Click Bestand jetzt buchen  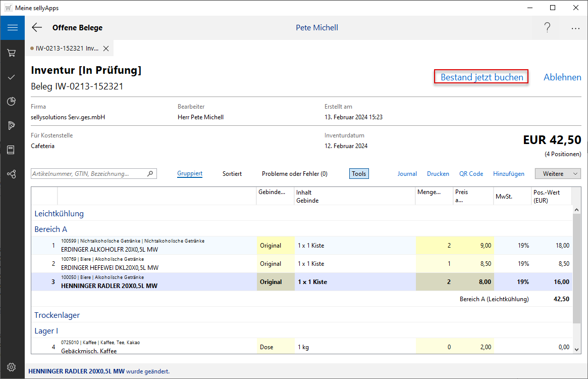click(x=482, y=77)
